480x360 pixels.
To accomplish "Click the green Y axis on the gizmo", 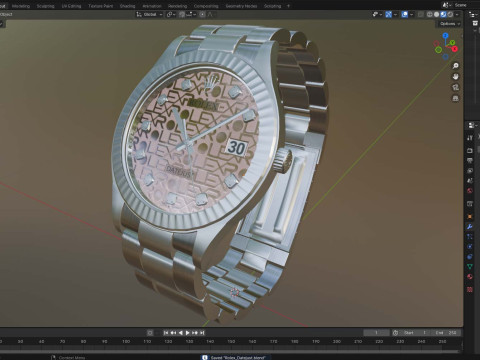I will pyautogui.click(x=452, y=43).
